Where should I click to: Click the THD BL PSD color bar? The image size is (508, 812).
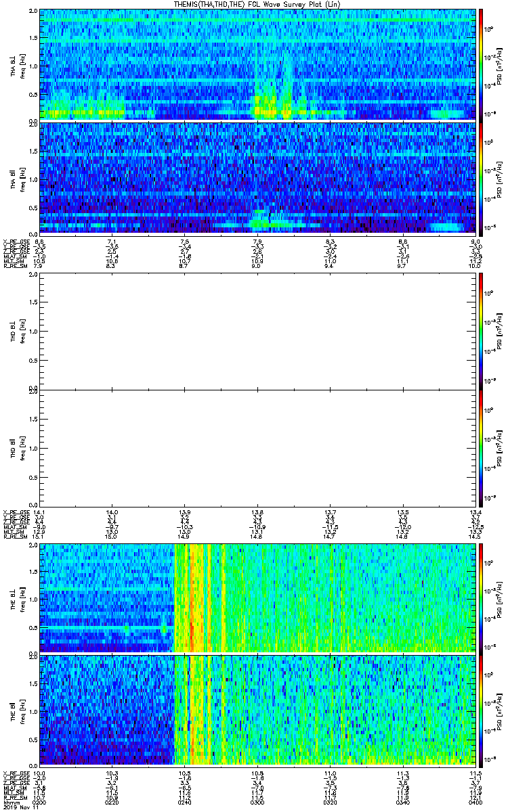481,331
